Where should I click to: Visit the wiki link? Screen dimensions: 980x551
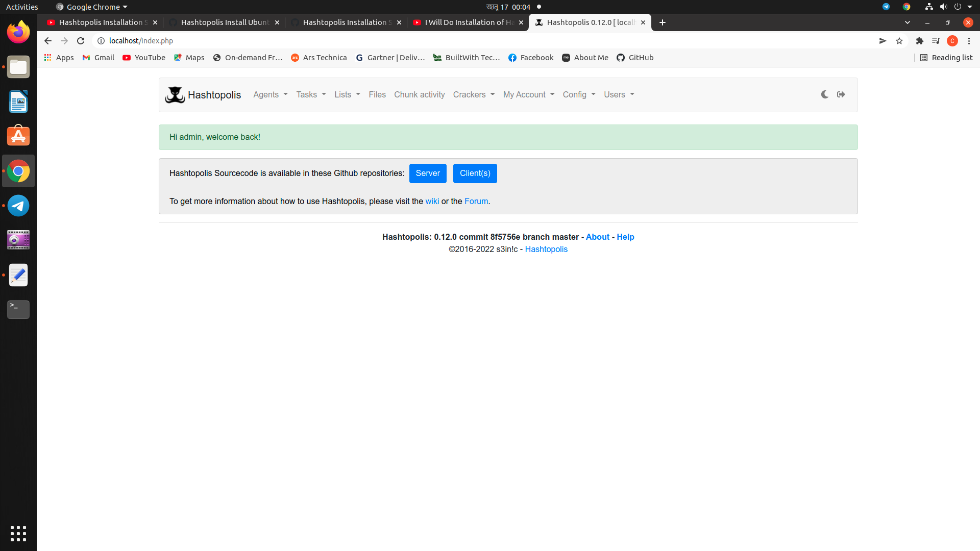431,201
